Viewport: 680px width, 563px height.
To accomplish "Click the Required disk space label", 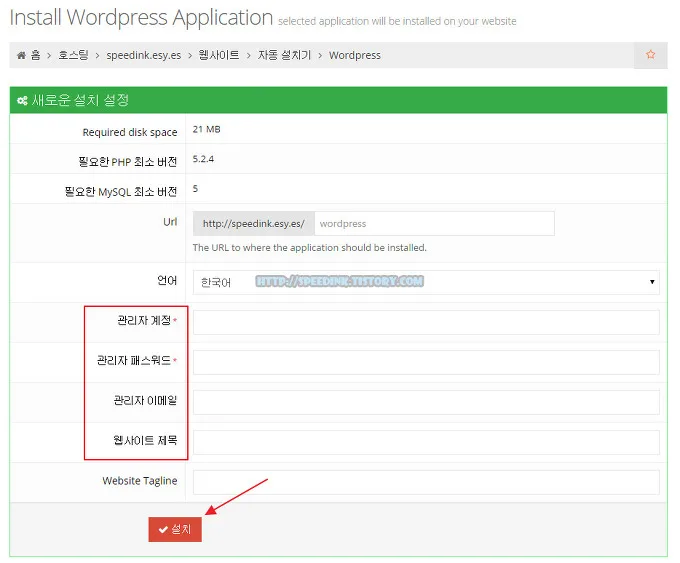I will (130, 132).
